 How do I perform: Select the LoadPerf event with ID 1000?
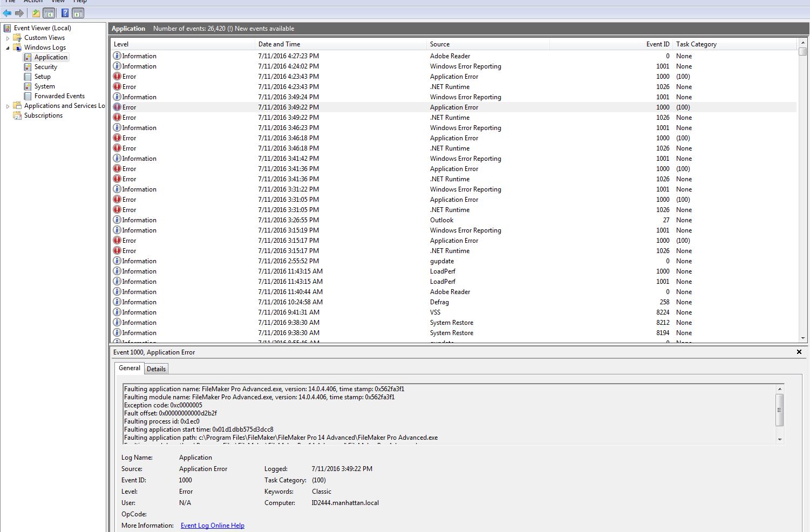tap(453, 271)
